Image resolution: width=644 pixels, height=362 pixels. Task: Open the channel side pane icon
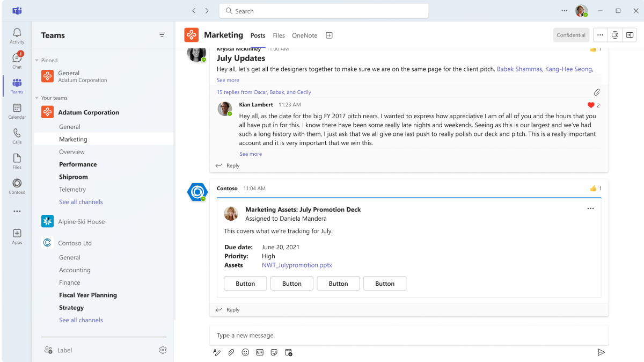tap(630, 35)
